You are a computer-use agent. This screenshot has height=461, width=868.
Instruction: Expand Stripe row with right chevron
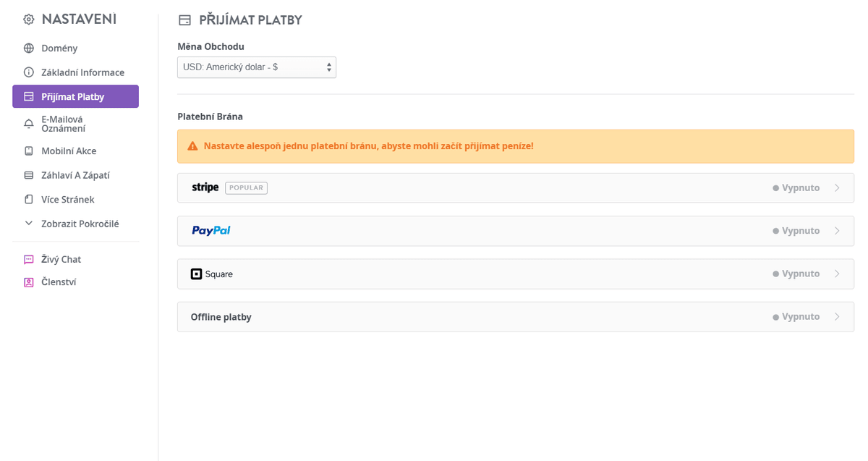(x=837, y=187)
